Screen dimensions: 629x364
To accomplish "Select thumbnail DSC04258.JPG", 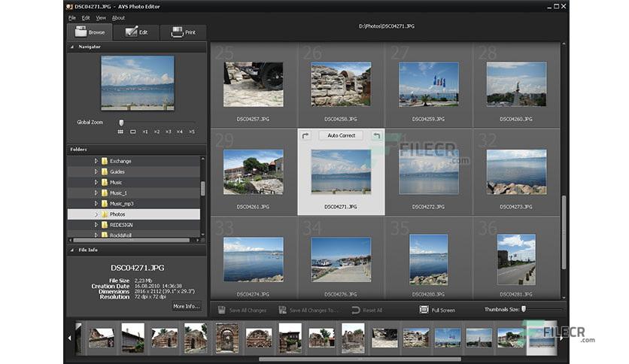I will [x=341, y=84].
